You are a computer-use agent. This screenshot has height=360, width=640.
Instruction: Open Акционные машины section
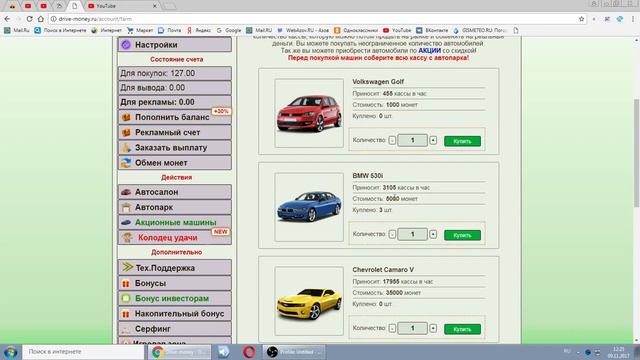175,222
